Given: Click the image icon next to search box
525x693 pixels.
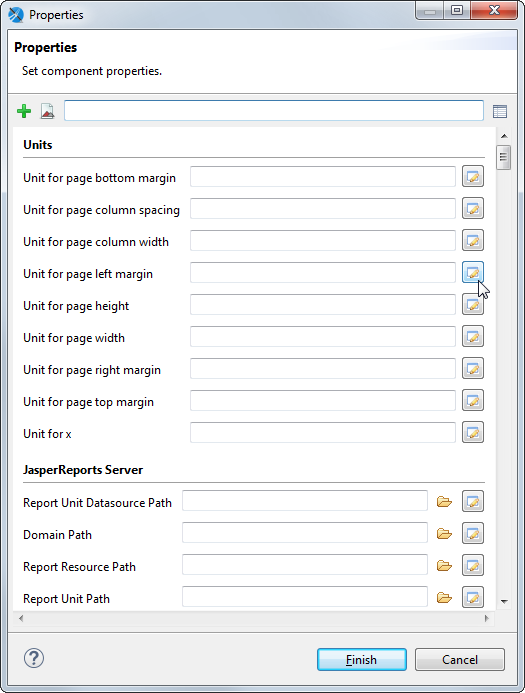Looking at the screenshot, I should coord(47,111).
